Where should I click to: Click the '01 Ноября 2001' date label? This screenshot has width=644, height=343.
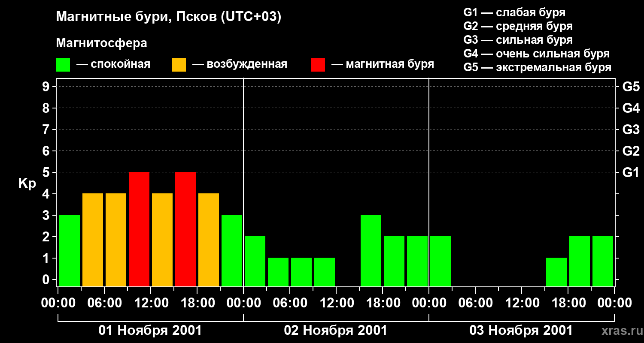[150, 331]
